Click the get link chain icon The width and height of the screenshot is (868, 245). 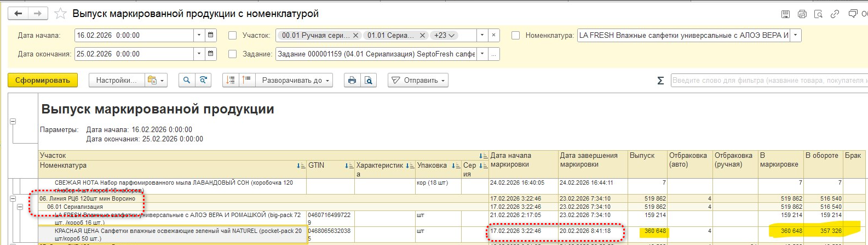click(835, 14)
